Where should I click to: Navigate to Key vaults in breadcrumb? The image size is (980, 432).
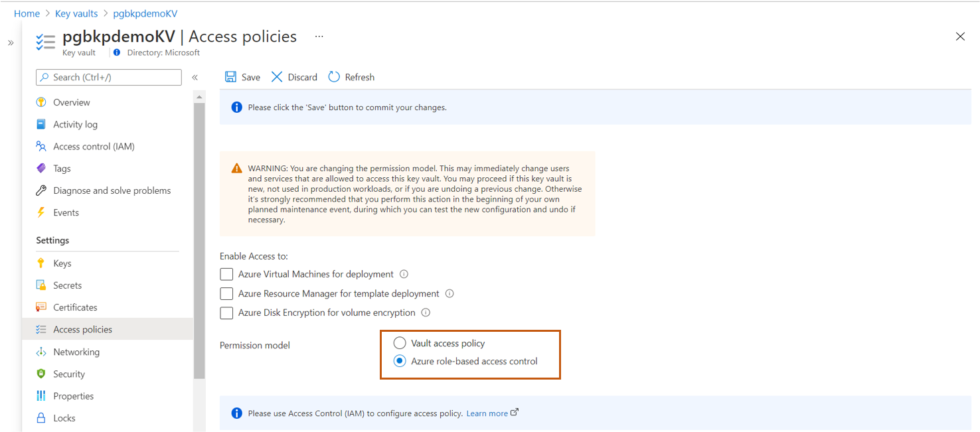[x=76, y=13]
